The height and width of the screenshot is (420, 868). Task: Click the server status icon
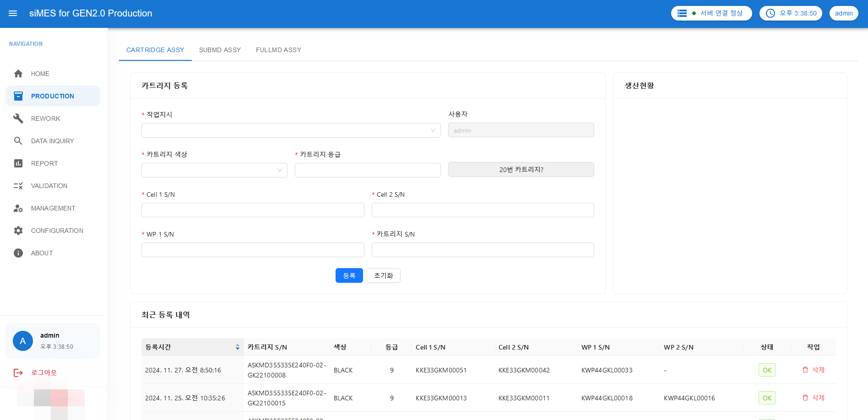click(682, 13)
